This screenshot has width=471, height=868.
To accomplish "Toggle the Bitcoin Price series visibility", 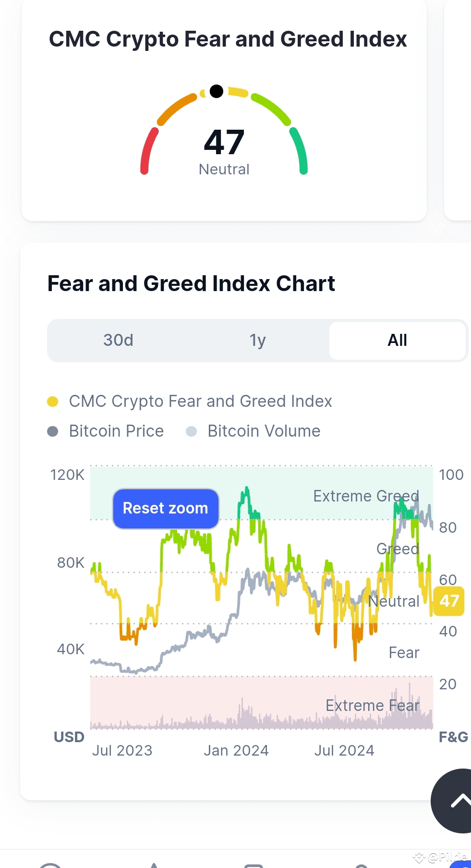I will tap(116, 431).
